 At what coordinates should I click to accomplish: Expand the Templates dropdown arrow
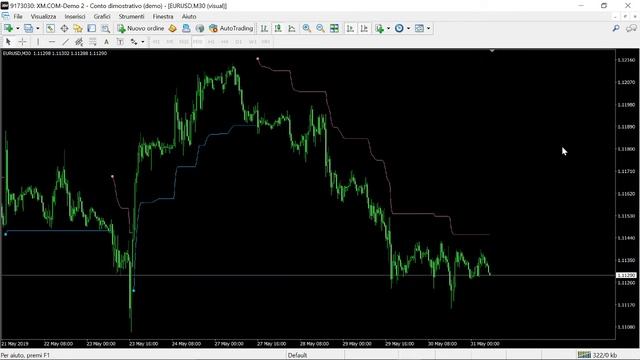428,28
